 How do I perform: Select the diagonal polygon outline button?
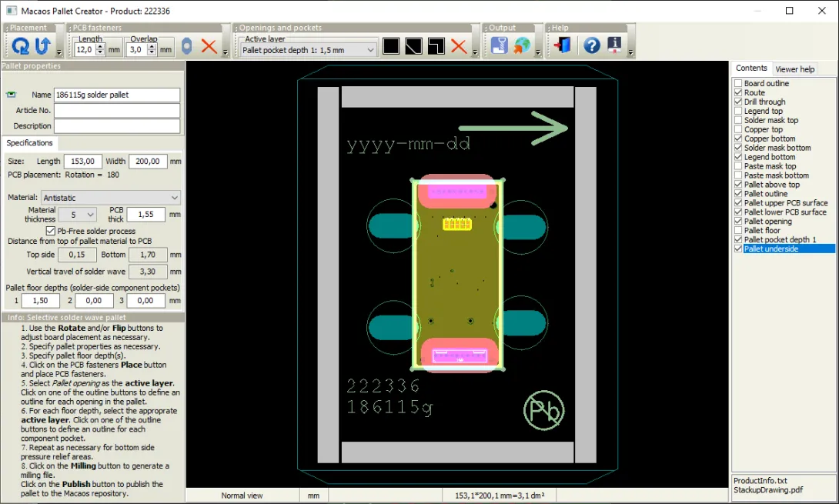[413, 46]
